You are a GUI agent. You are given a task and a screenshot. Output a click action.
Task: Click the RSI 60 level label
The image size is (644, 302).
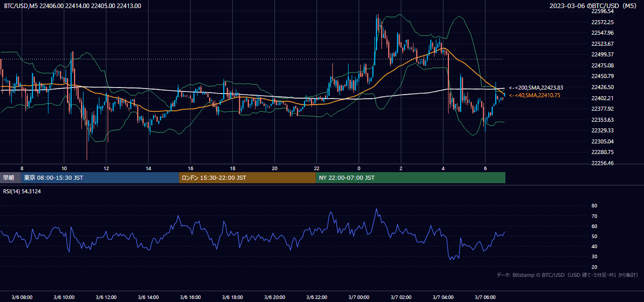[594, 226]
